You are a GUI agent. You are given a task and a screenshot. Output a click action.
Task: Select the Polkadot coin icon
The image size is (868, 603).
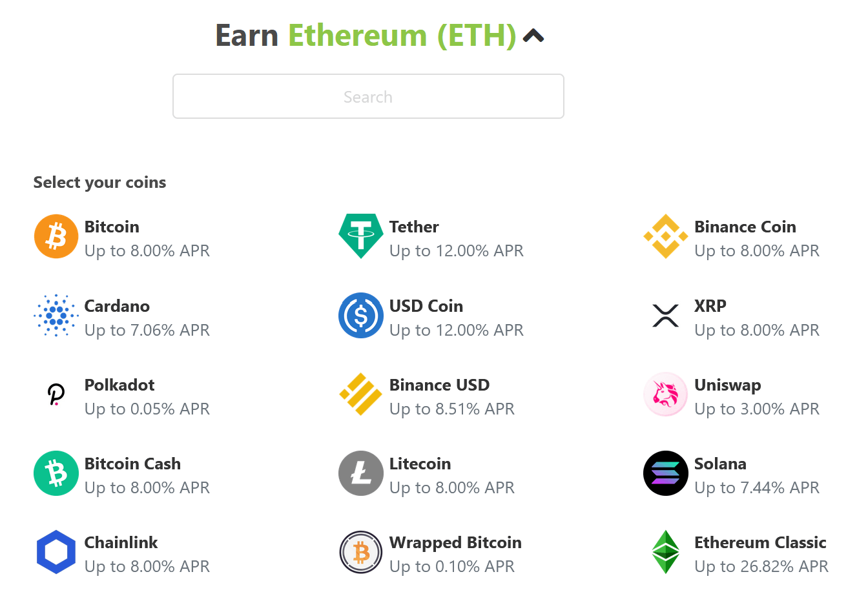(x=56, y=394)
